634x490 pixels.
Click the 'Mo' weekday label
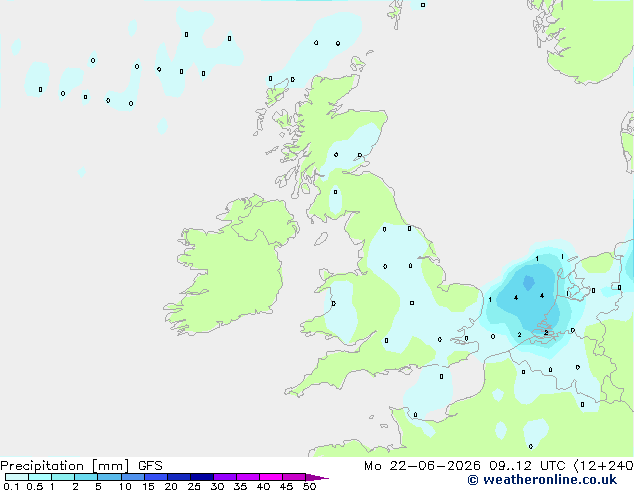pos(372,466)
